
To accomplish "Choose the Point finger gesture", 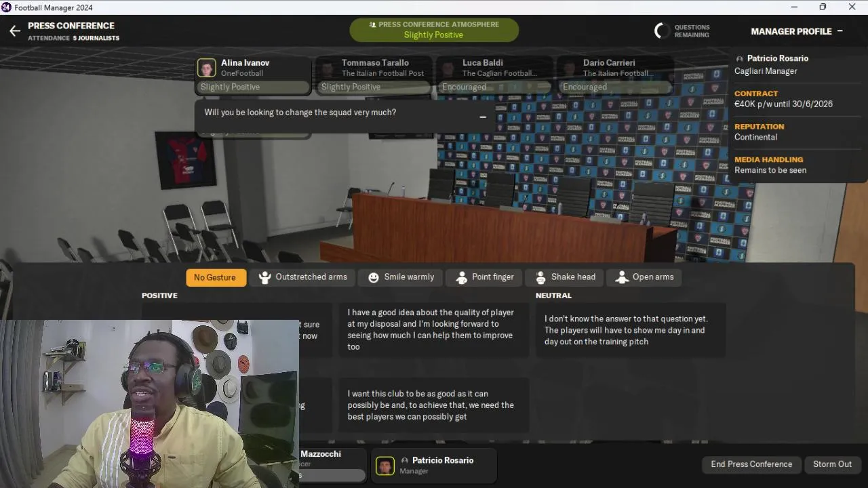I will coord(484,277).
